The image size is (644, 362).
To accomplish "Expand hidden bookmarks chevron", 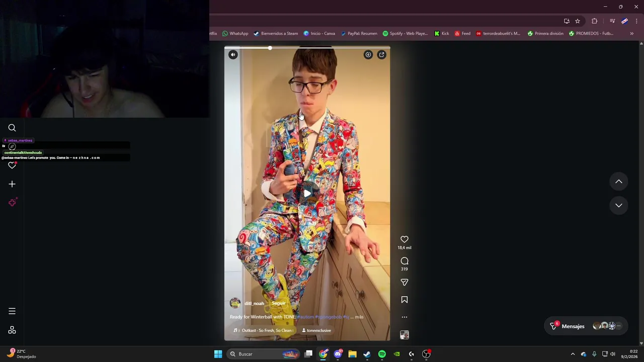I will pyautogui.click(x=631, y=34).
